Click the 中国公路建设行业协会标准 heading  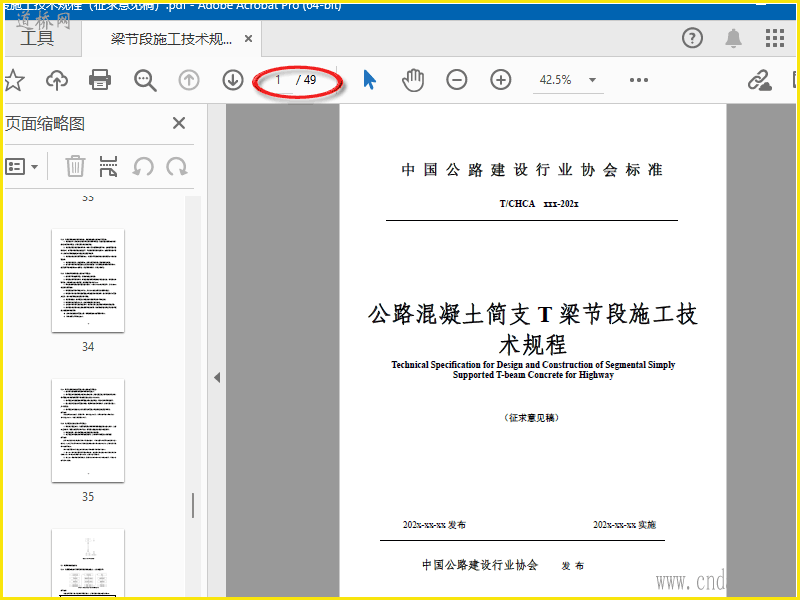(532, 169)
